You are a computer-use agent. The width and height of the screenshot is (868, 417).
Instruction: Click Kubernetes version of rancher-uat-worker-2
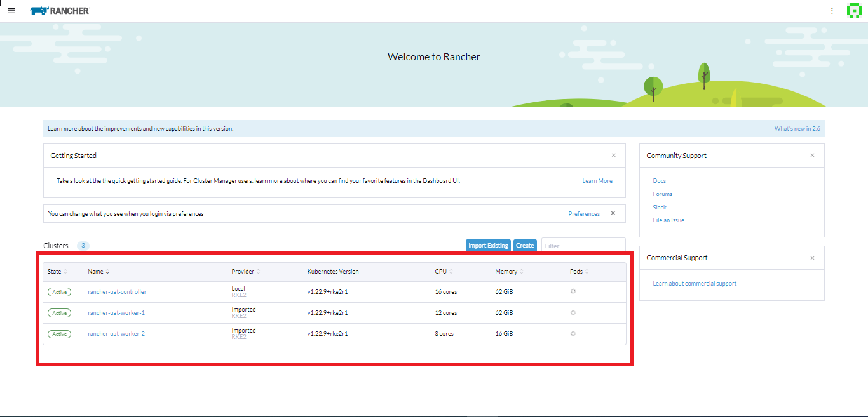pos(327,334)
